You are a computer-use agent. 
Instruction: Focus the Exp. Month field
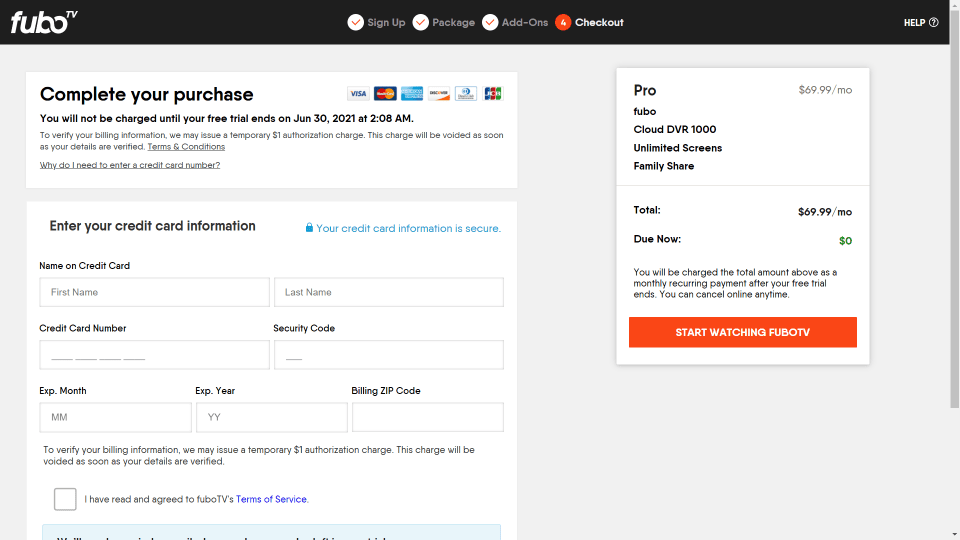(116, 418)
